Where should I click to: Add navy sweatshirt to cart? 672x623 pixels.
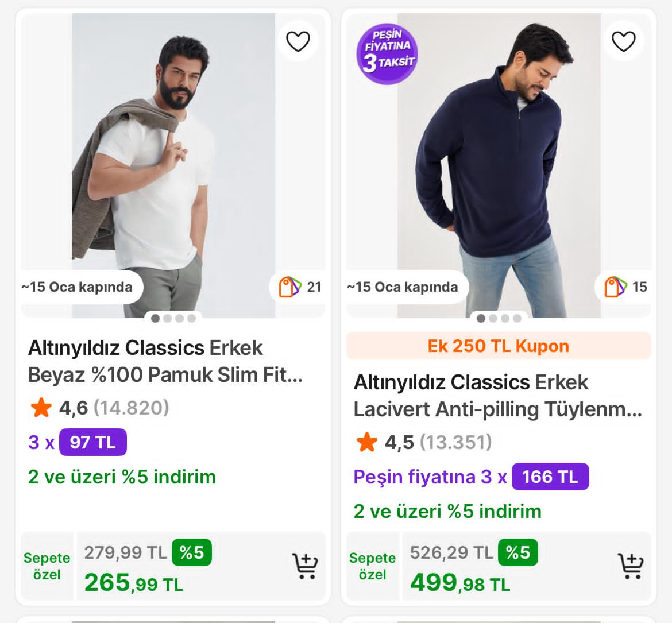pos(630,566)
